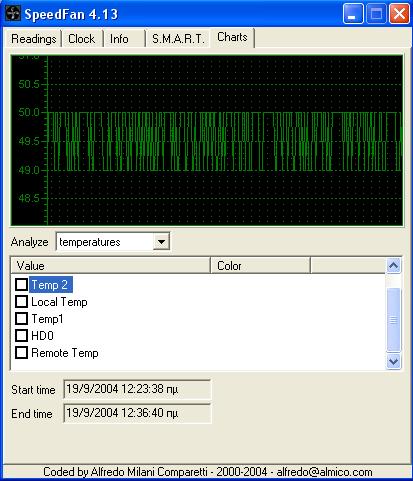The image size is (413, 481).
Task: Click the 49.5 axis label on chart
Action: click(29, 141)
